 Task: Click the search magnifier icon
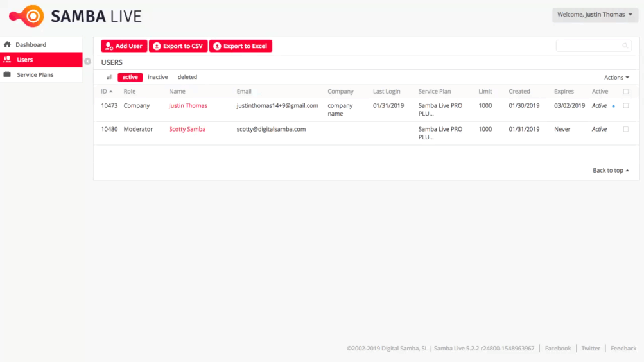625,46
